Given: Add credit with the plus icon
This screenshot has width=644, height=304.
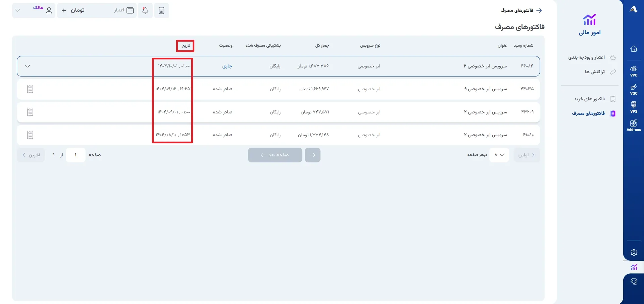Looking at the screenshot, I should tap(64, 10).
